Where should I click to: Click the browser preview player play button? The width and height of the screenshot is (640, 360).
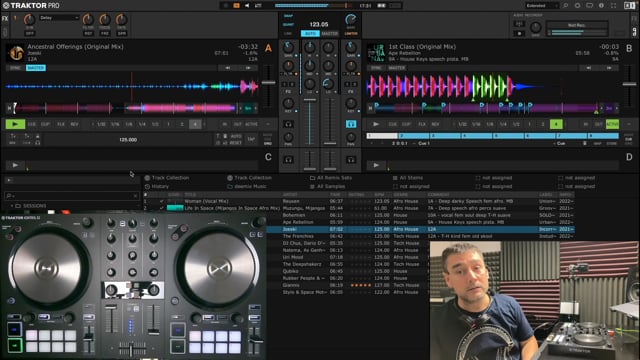click(x=9, y=180)
